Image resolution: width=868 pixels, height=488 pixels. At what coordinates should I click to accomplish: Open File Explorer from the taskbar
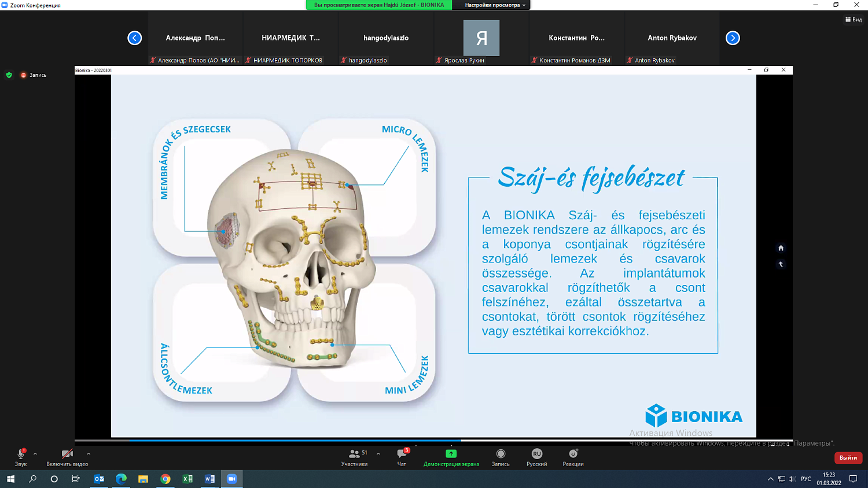tap(143, 479)
